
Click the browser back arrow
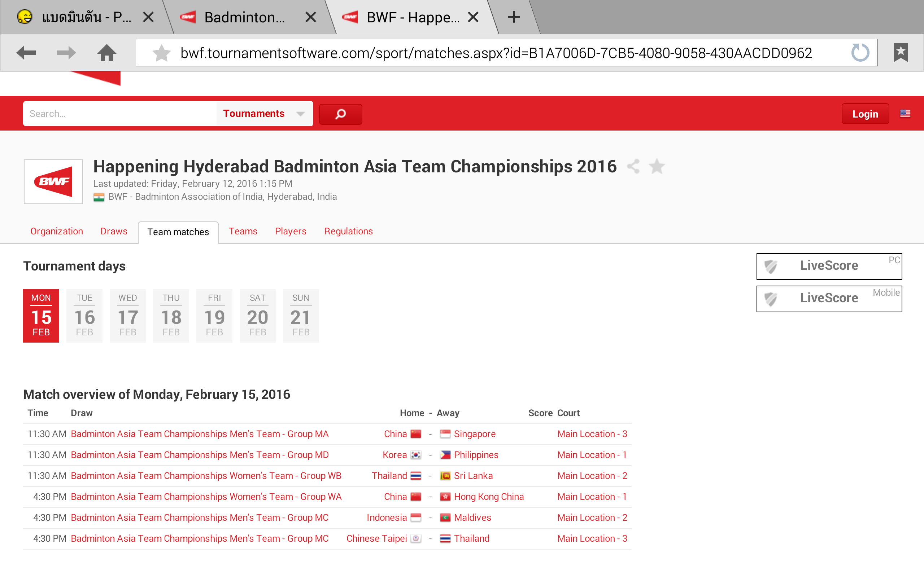26,53
